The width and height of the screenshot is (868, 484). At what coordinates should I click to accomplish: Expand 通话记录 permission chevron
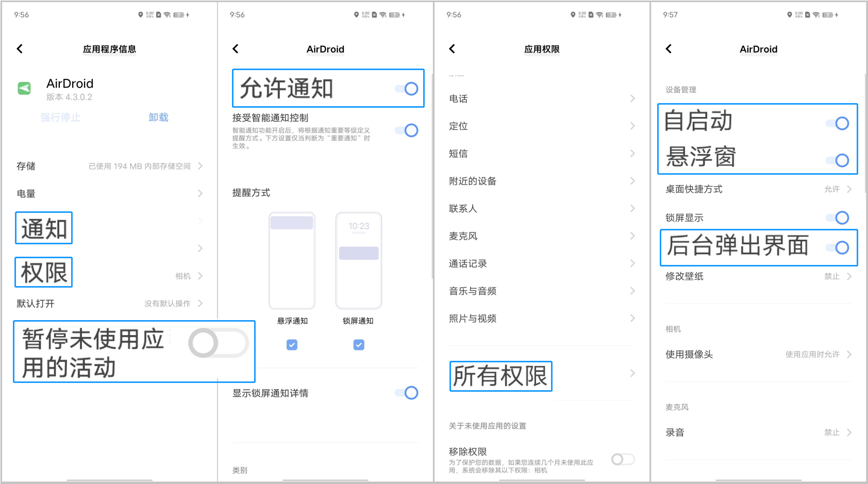pyautogui.click(x=632, y=263)
